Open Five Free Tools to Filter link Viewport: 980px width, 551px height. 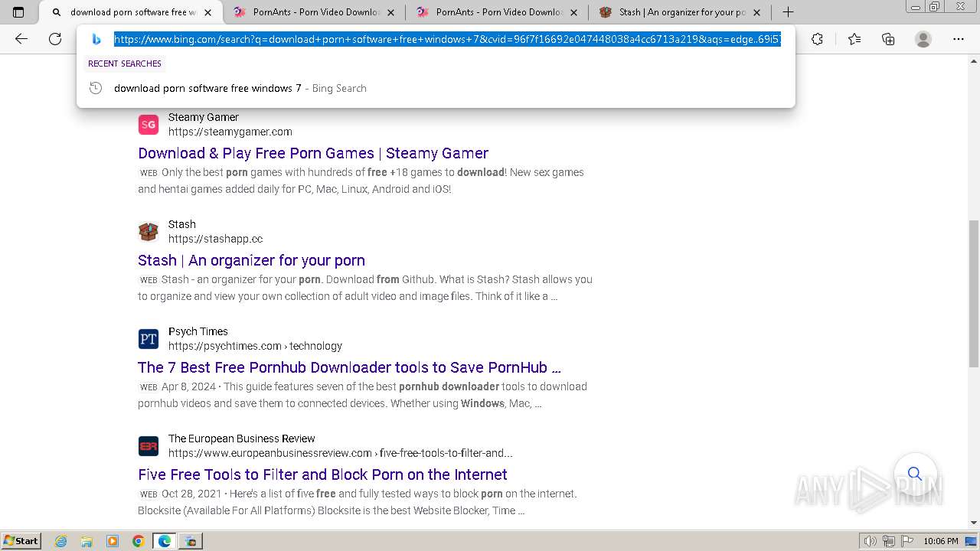point(322,474)
